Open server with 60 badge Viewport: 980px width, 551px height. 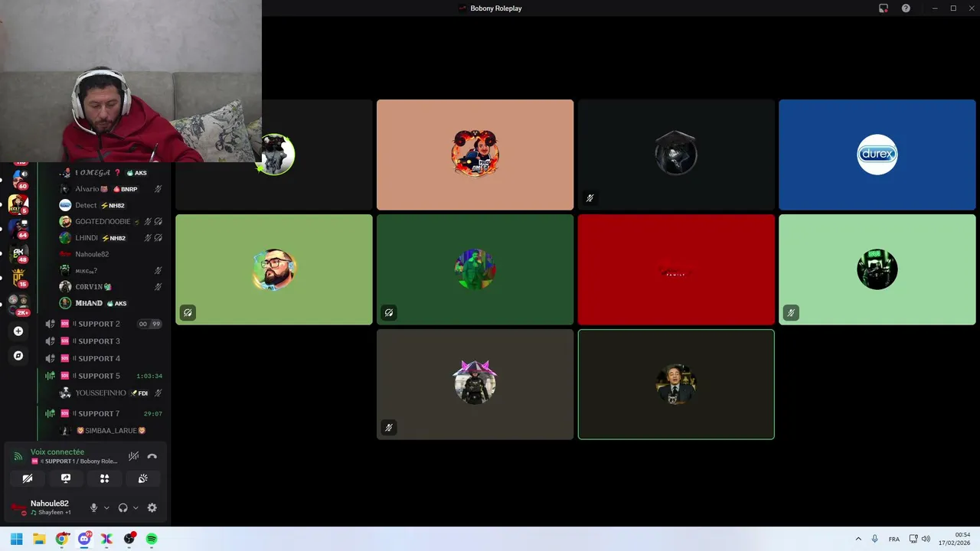point(18,179)
